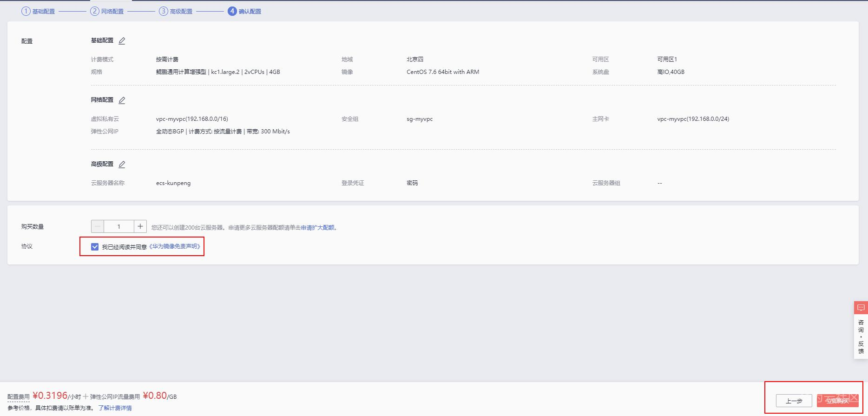Click the red 咨询·反馈 chat icon
This screenshot has height=416, width=868.
coord(861,308)
